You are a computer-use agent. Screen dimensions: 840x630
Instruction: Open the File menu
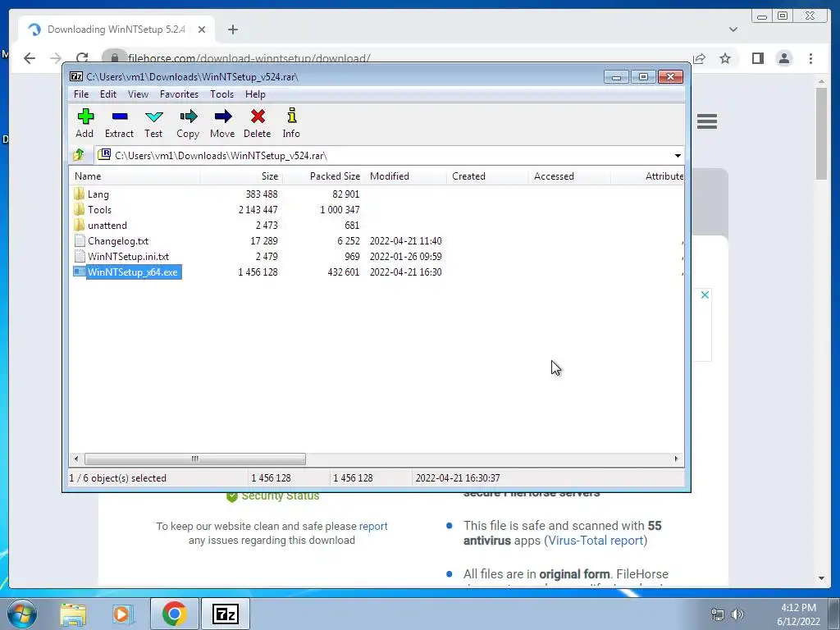[81, 94]
